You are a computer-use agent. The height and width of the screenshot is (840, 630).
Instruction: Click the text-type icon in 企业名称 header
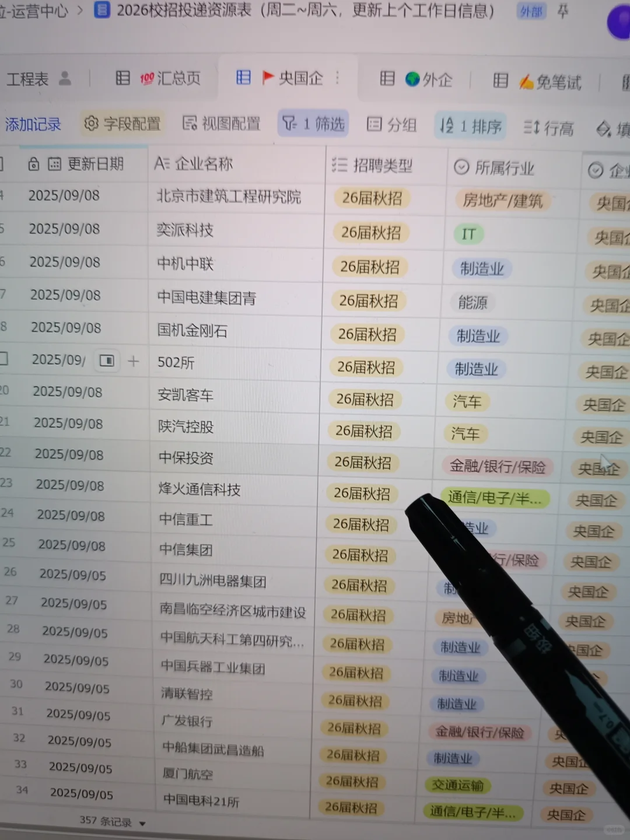162,164
